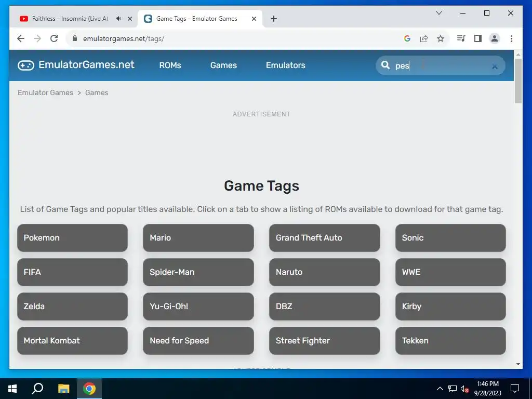
Task: Open the notification center icon
Action: (515, 389)
